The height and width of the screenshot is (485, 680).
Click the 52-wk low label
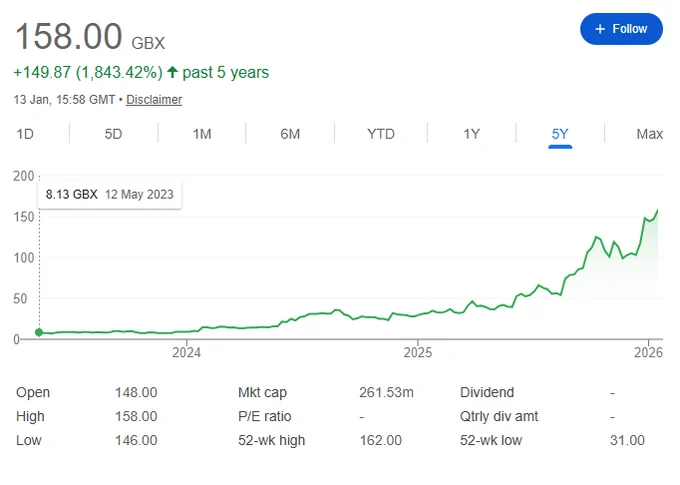pos(491,440)
